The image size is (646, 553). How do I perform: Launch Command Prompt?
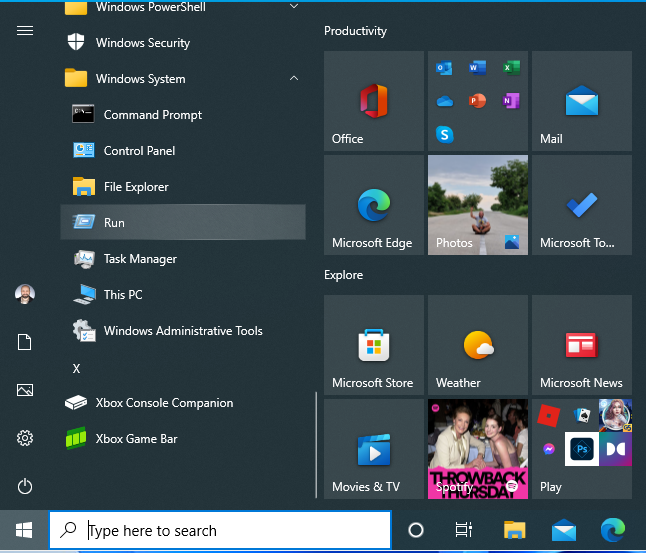click(183, 115)
